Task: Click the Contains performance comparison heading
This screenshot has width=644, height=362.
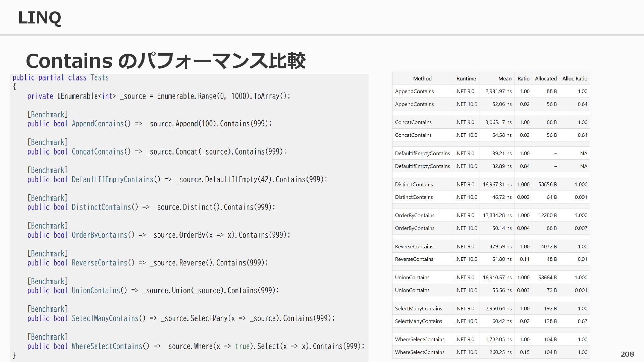Action: pos(165,61)
